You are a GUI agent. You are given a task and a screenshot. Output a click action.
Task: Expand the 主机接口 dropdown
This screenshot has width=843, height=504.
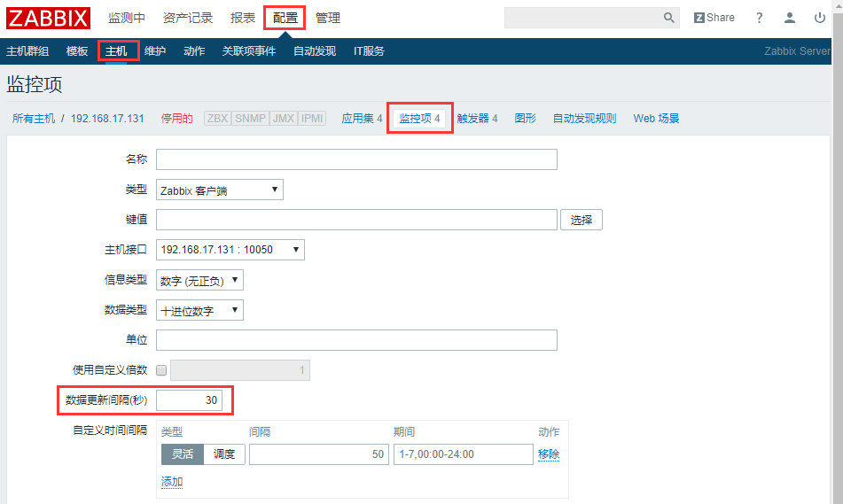230,250
